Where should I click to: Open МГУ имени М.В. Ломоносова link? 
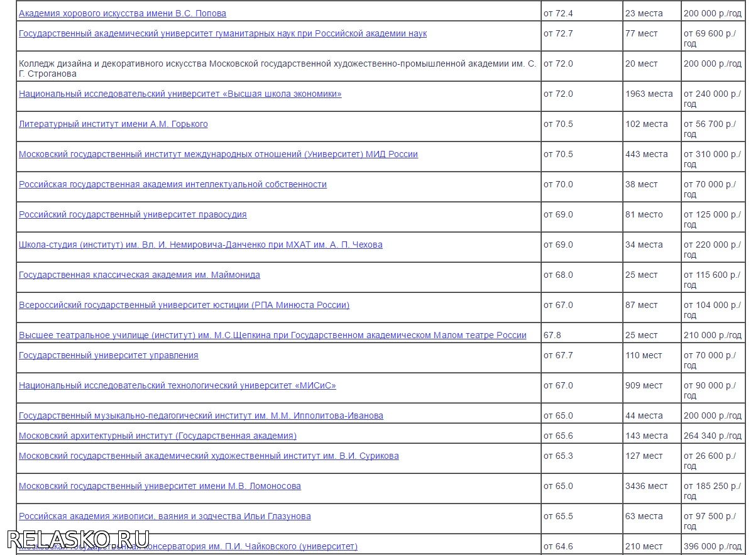coord(160,486)
